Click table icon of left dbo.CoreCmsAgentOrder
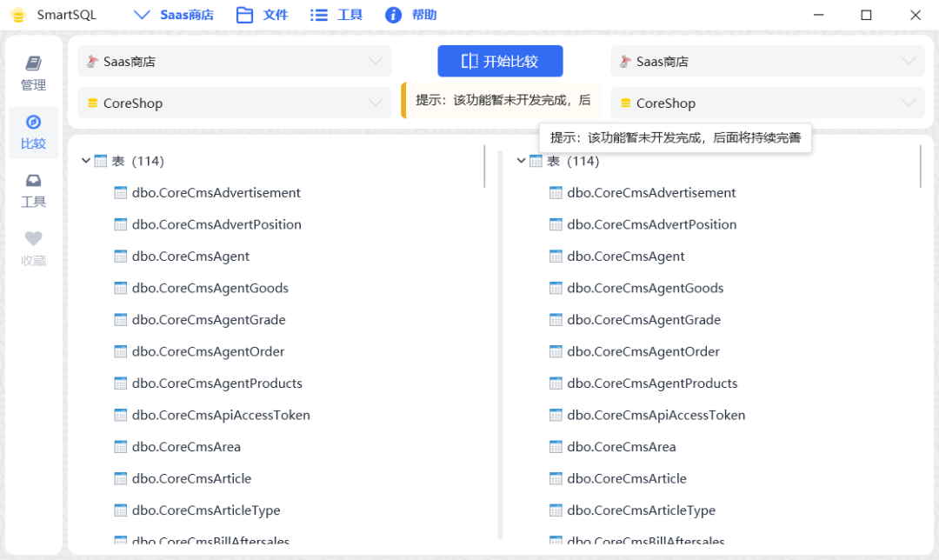The height and width of the screenshot is (560, 939). tap(120, 351)
